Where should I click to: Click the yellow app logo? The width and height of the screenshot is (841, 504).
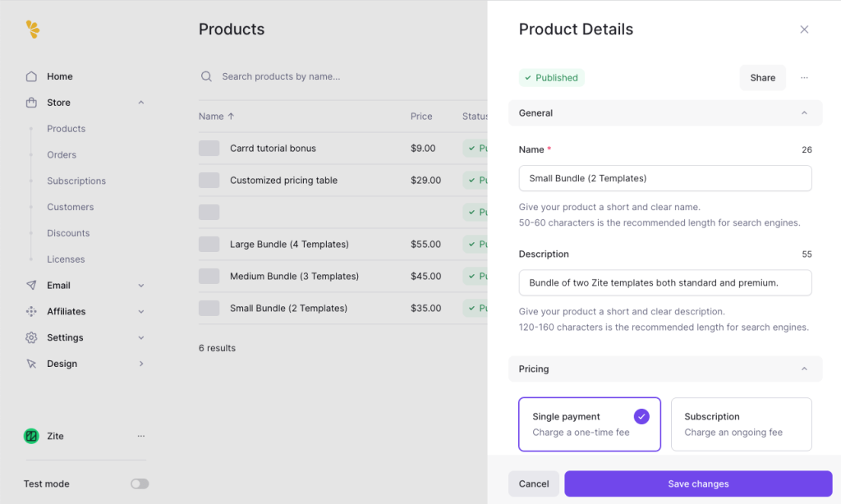(33, 30)
